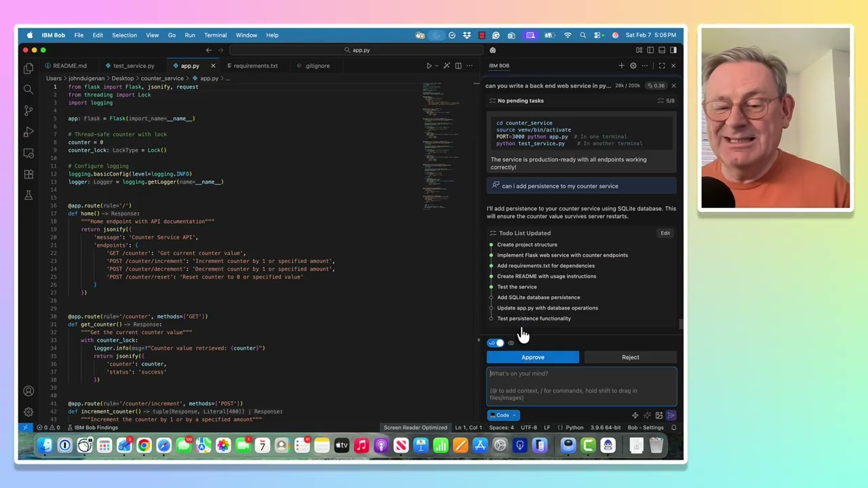Open the Manage gear in activity bar
Screen dimensions: 868x488
(28, 412)
